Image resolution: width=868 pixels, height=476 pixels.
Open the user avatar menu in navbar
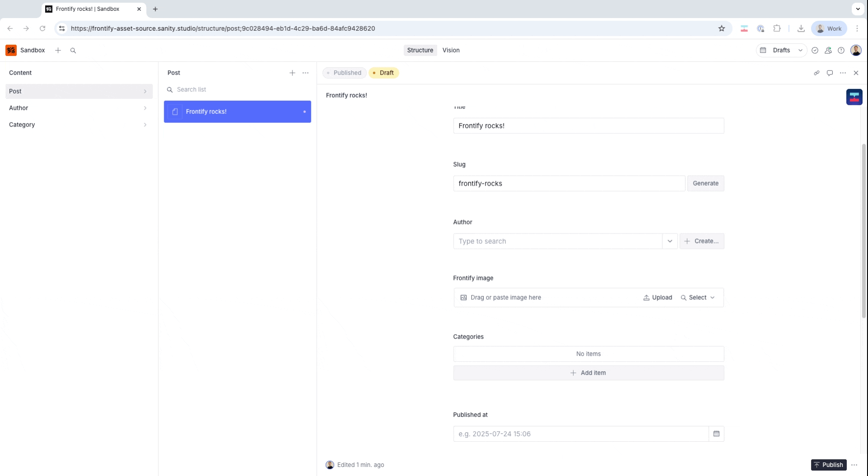pos(856,50)
